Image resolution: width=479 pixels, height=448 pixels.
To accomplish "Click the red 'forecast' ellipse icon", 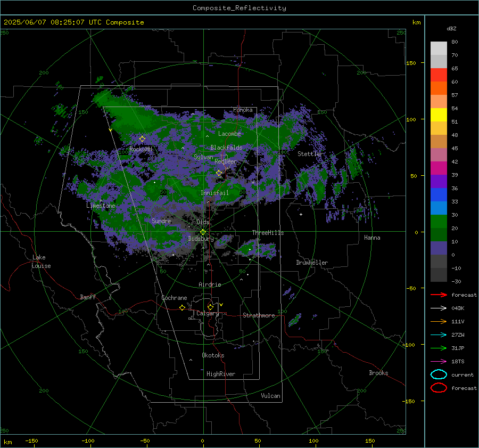I will [439, 388].
